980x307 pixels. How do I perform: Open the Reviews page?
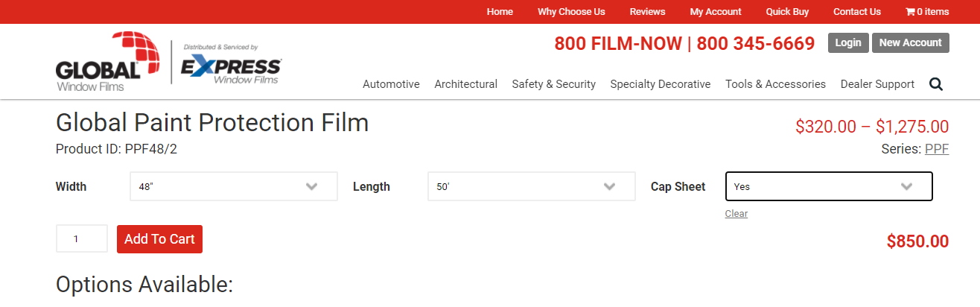[x=647, y=12]
